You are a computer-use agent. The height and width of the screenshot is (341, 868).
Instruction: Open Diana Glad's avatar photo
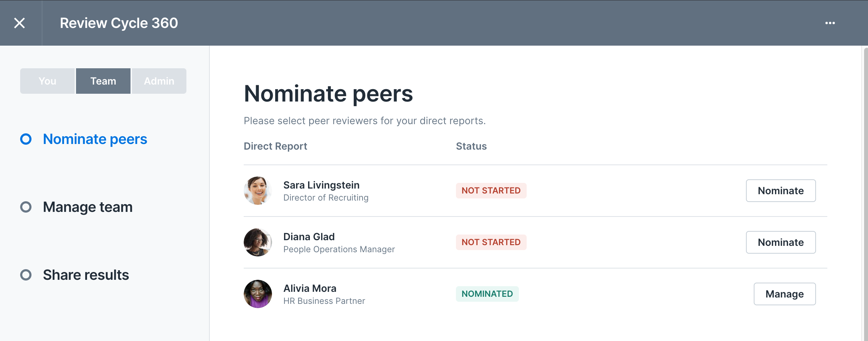258,242
